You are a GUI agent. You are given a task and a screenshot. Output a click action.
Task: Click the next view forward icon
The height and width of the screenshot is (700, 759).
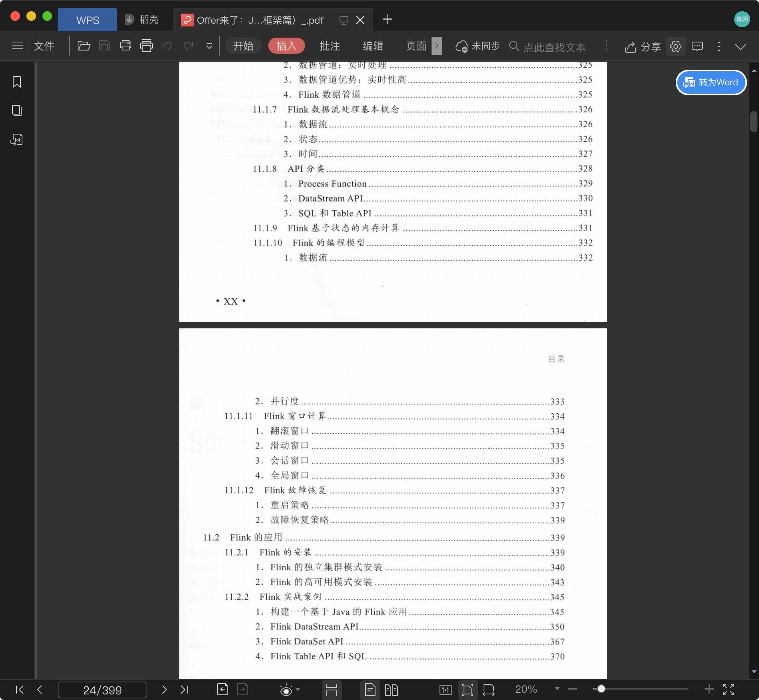(x=243, y=689)
